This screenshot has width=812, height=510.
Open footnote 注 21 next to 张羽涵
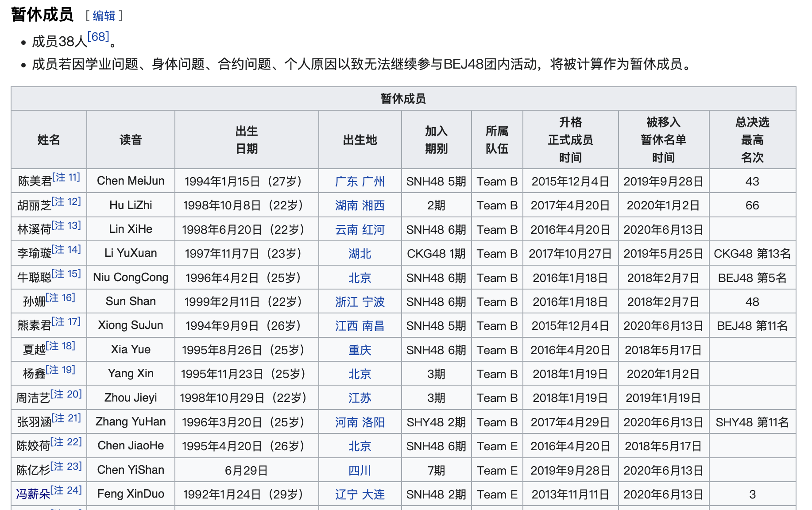66,418
